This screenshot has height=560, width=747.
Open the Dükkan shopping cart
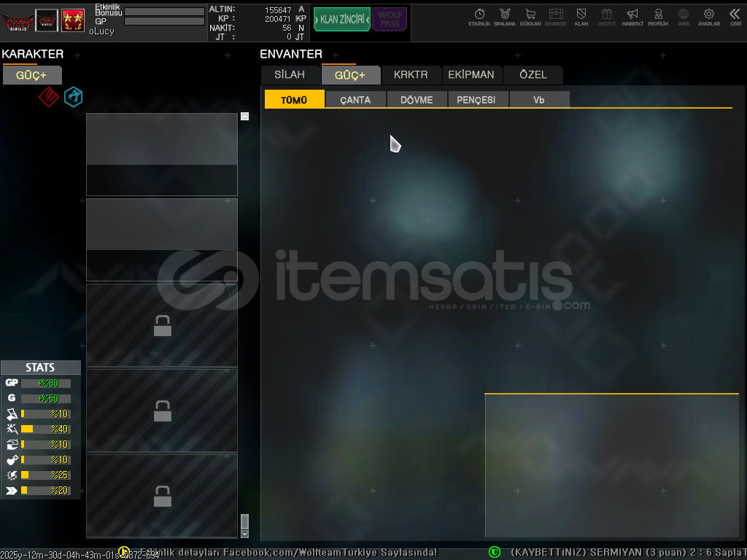click(x=530, y=17)
